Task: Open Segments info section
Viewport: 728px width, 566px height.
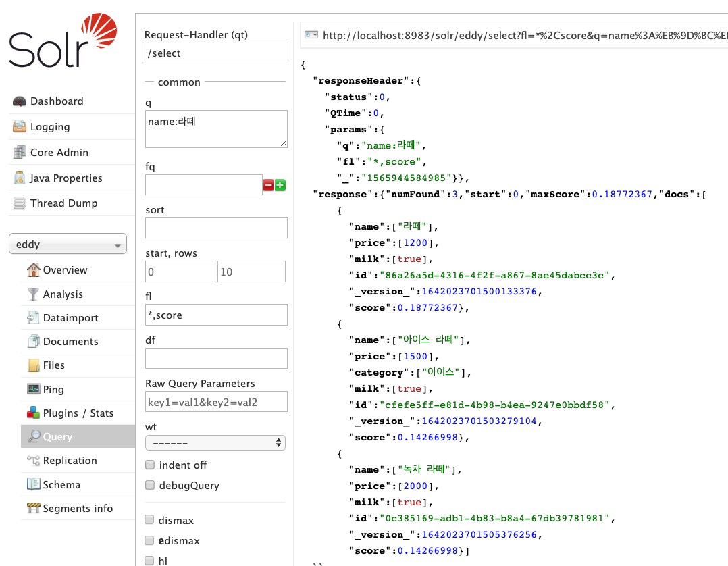Action: (78, 509)
